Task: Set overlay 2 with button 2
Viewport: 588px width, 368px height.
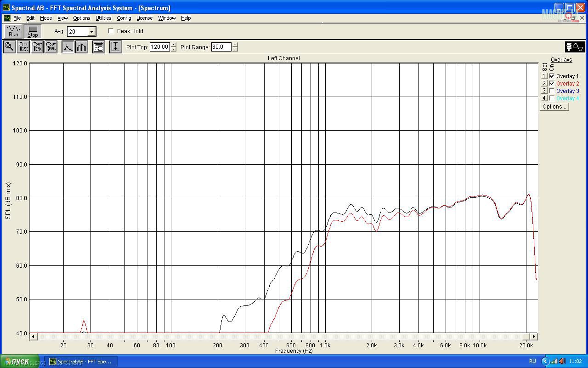Action: [x=544, y=84]
